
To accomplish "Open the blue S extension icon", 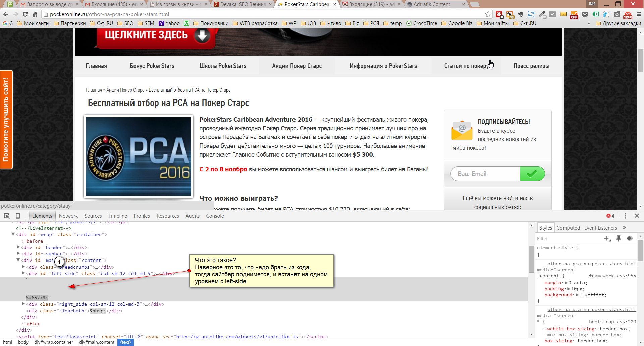I will (531, 14).
